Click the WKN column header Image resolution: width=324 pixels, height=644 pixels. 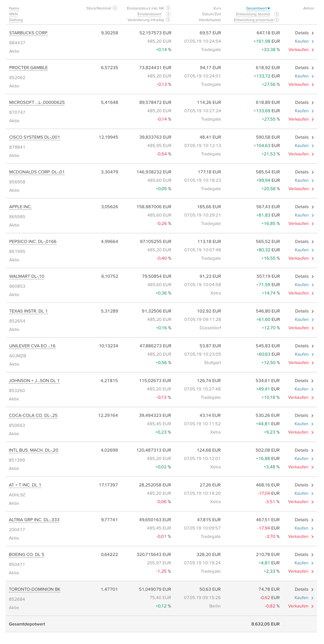tap(13, 14)
